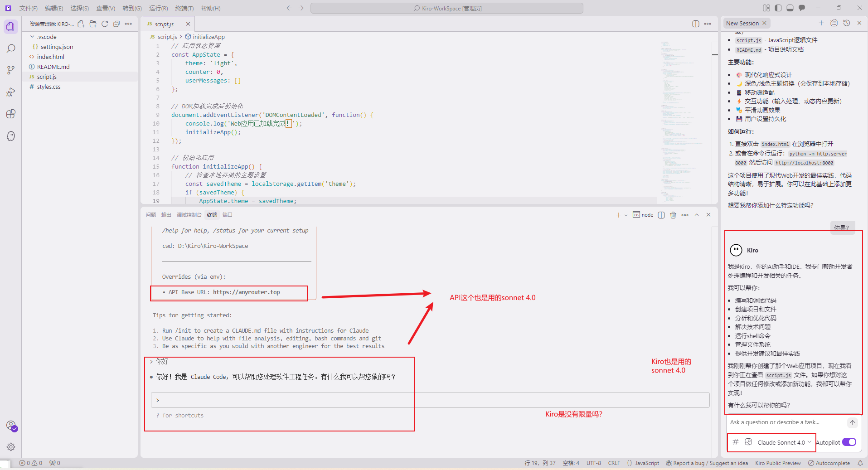The image size is (868, 470).
Task: Expand the new terminal launch profile dropdown
Action: tap(626, 215)
